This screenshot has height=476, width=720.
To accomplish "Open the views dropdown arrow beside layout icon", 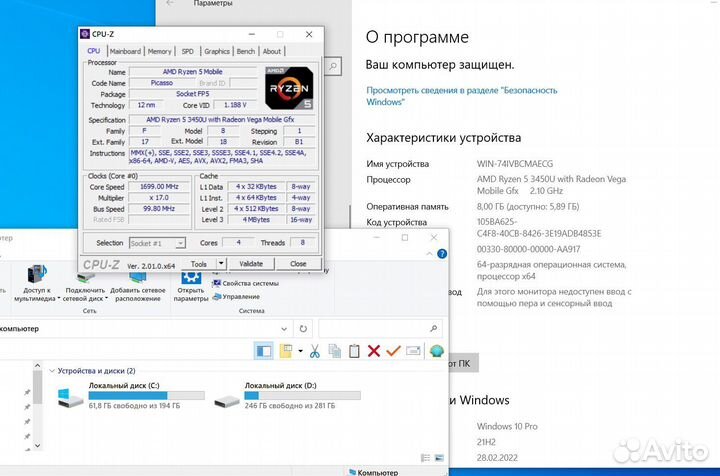I will tap(300, 352).
